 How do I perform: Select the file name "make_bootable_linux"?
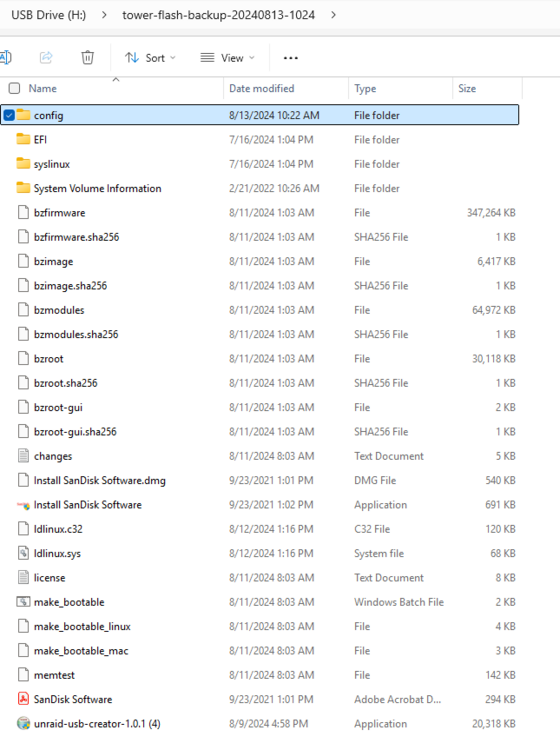(x=82, y=627)
